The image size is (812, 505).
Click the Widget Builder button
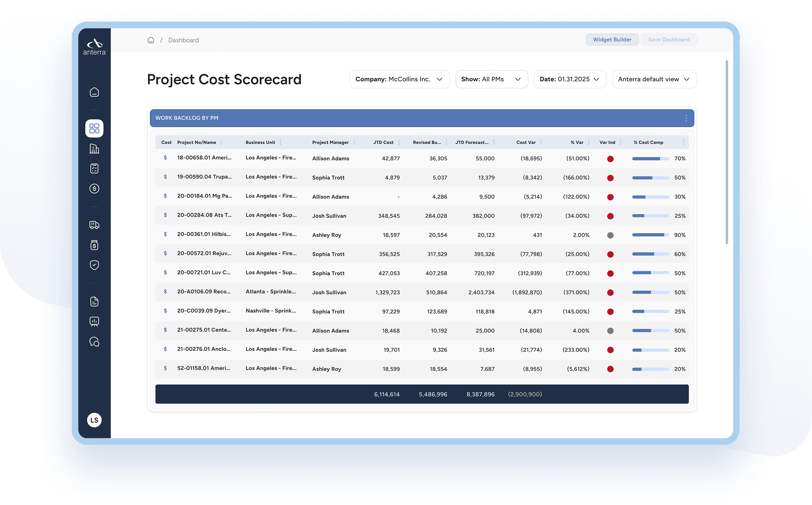(x=612, y=40)
